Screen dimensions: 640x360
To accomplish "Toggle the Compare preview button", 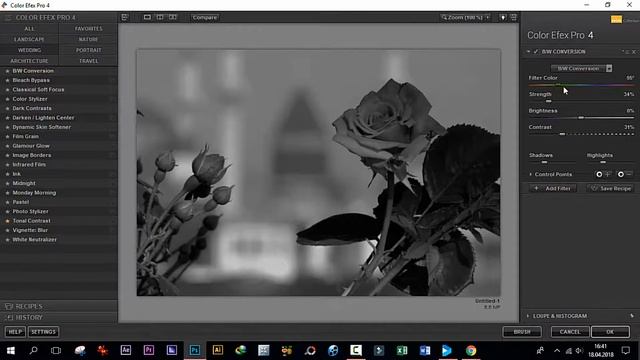I will (x=204, y=18).
